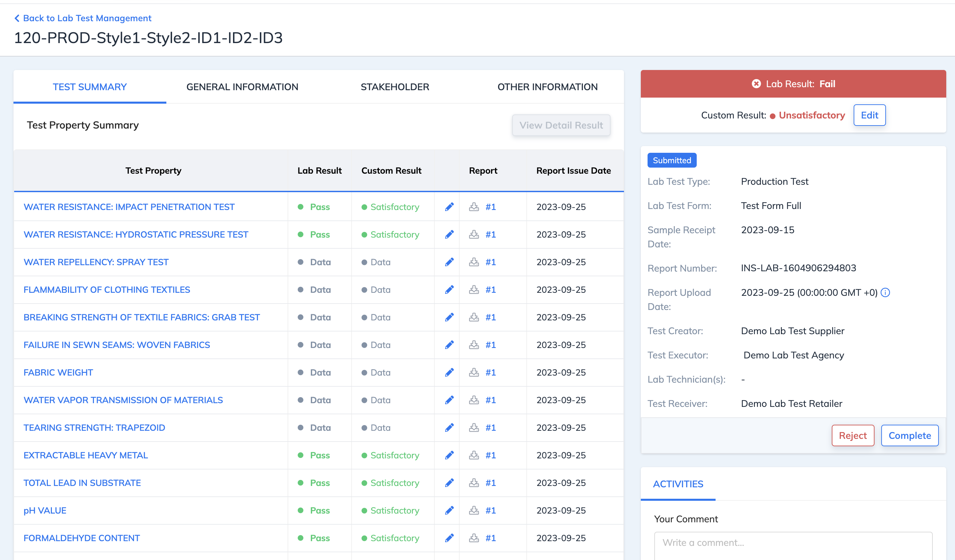This screenshot has width=955, height=560.
Task: Open Flammability of Clothing Textiles link
Action: 107,290
